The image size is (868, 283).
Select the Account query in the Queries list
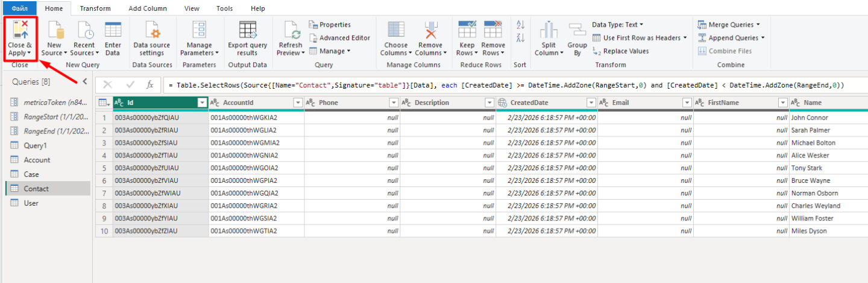coord(37,160)
